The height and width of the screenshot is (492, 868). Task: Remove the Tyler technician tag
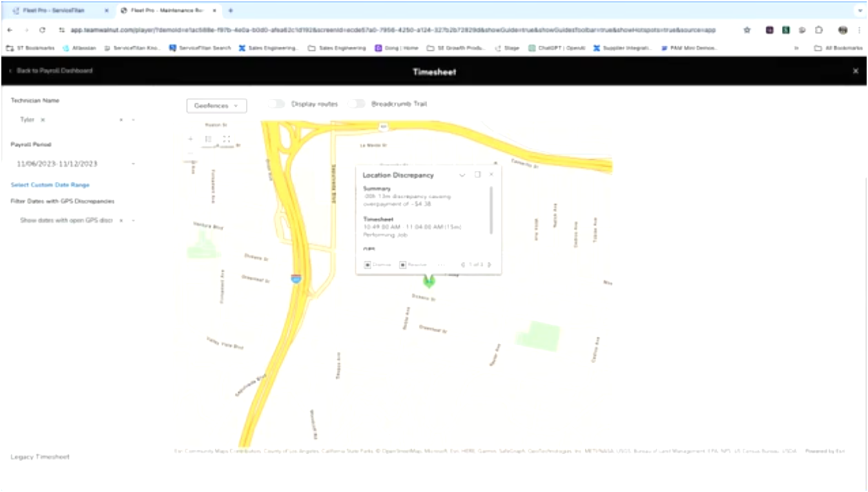point(43,120)
